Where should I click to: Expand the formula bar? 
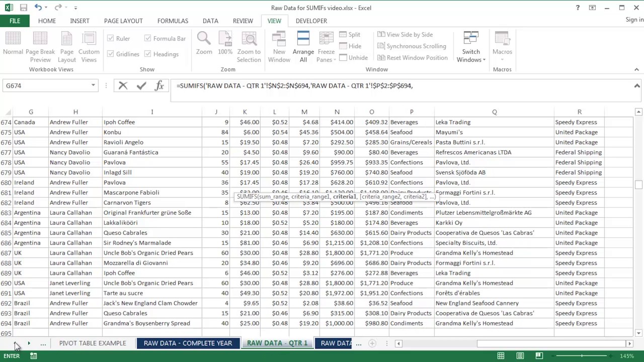[637, 85]
